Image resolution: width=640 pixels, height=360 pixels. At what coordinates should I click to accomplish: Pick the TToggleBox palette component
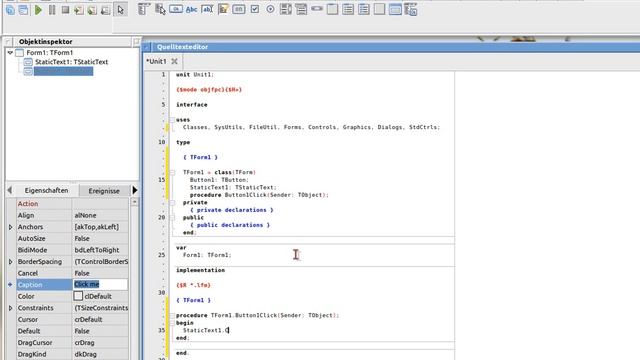[x=239, y=9]
